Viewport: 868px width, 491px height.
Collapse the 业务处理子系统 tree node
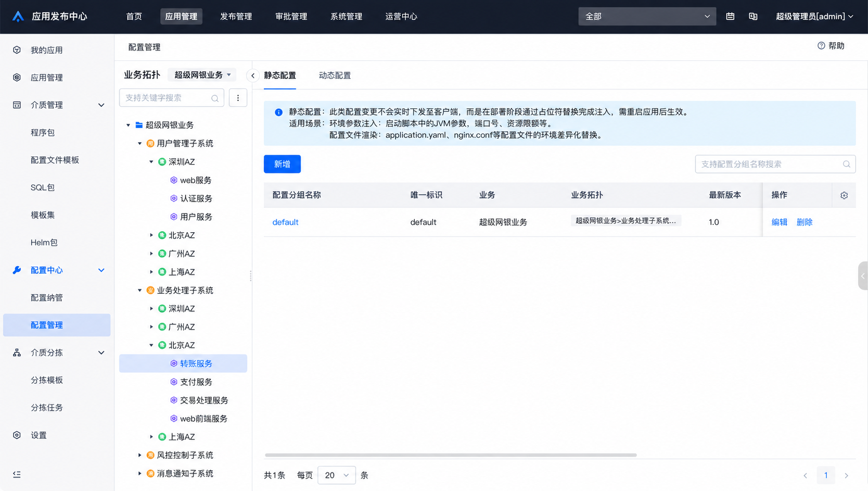tap(139, 291)
